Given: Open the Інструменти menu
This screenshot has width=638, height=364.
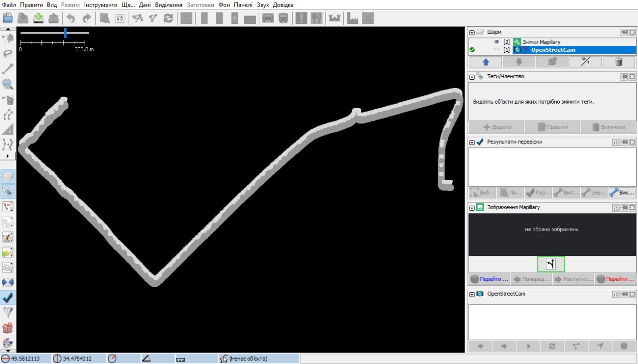Looking at the screenshot, I should [101, 4].
